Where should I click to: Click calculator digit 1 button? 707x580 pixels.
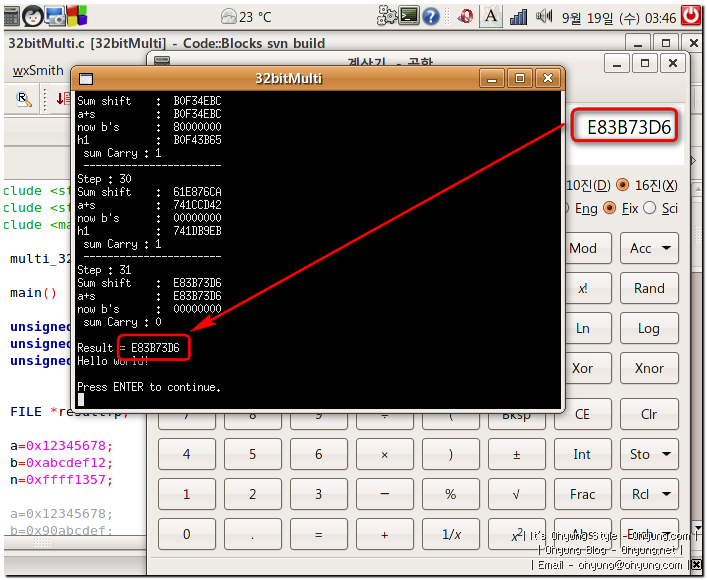187,494
